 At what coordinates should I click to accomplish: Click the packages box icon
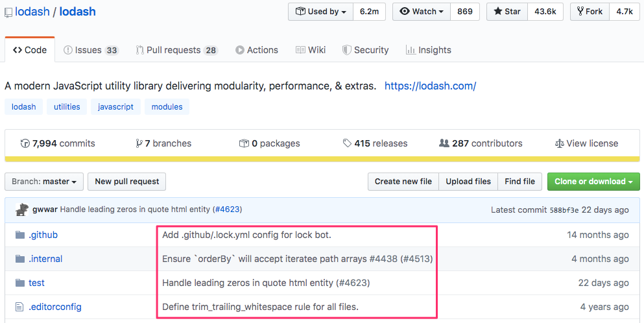(x=244, y=143)
